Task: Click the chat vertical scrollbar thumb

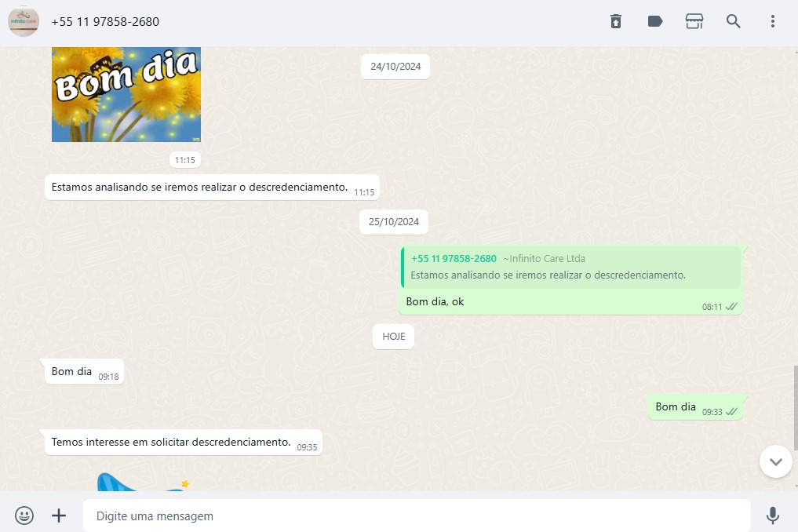Action: point(796,407)
